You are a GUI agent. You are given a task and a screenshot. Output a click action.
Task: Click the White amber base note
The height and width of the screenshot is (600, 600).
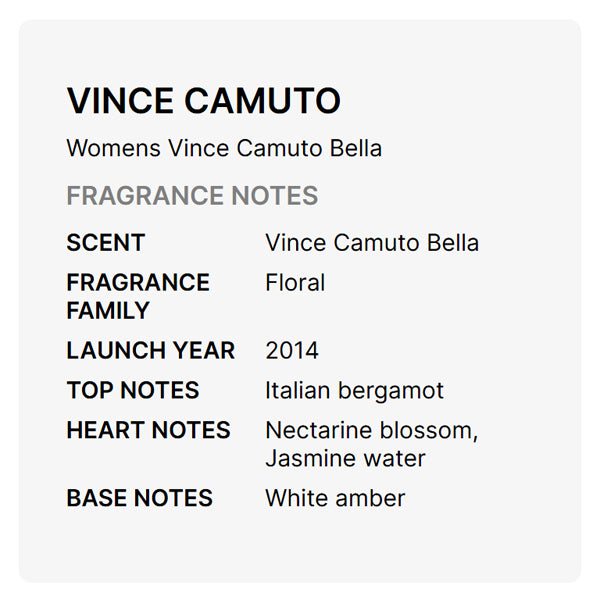335,499
